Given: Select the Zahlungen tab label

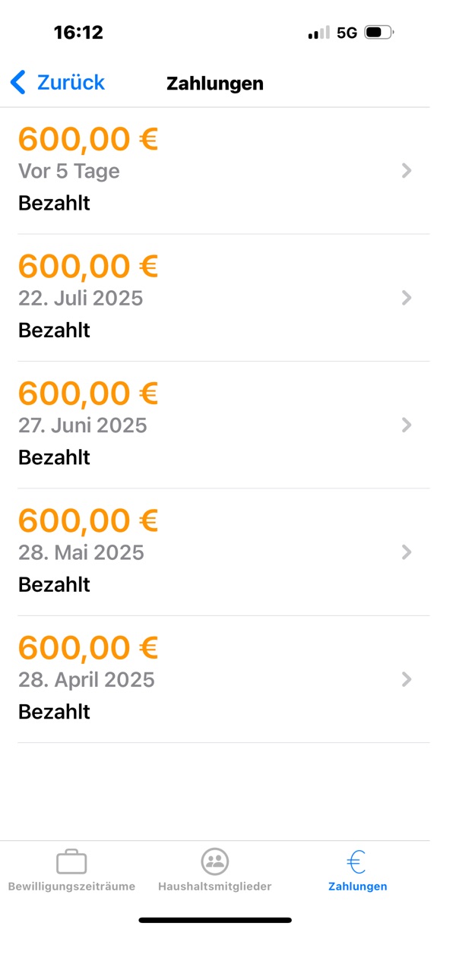Looking at the screenshot, I should (357, 887).
